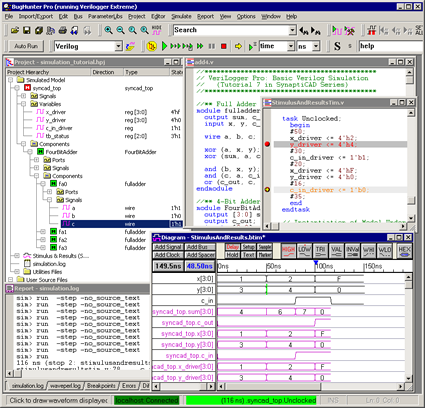Screen dimensions: 425x408
Task: Click the Add Signal button
Action: tap(168, 247)
